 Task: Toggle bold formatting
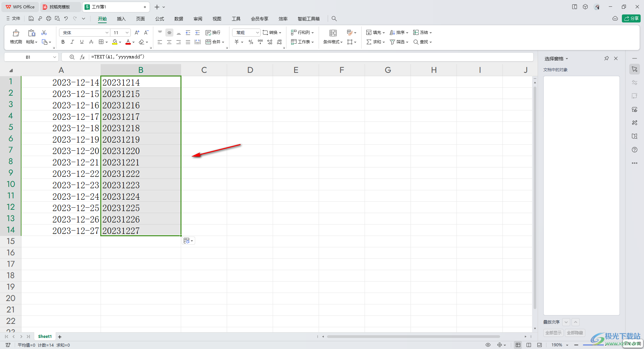[x=63, y=42]
